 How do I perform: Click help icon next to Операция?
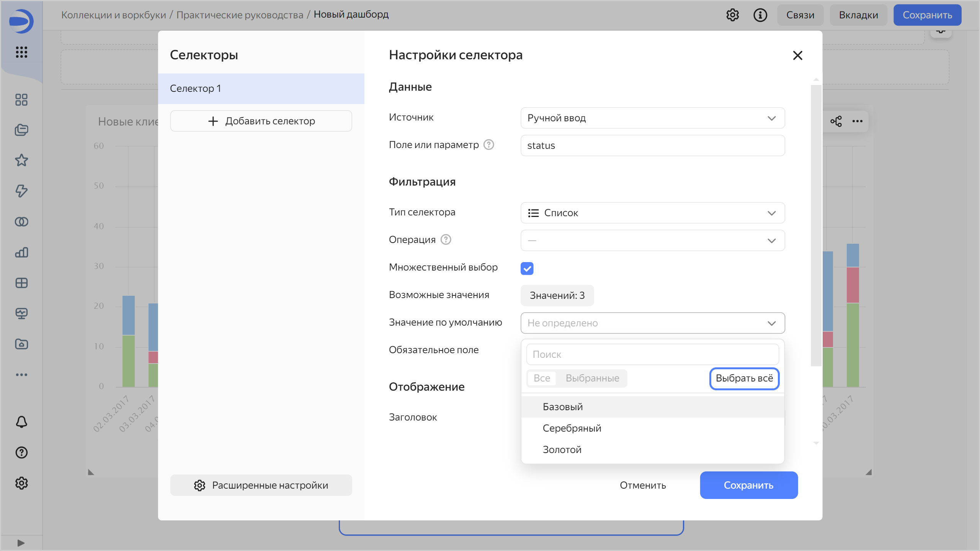[446, 240]
